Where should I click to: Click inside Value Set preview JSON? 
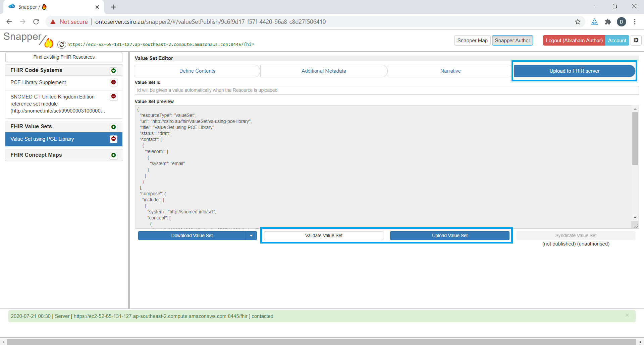[x=383, y=167]
